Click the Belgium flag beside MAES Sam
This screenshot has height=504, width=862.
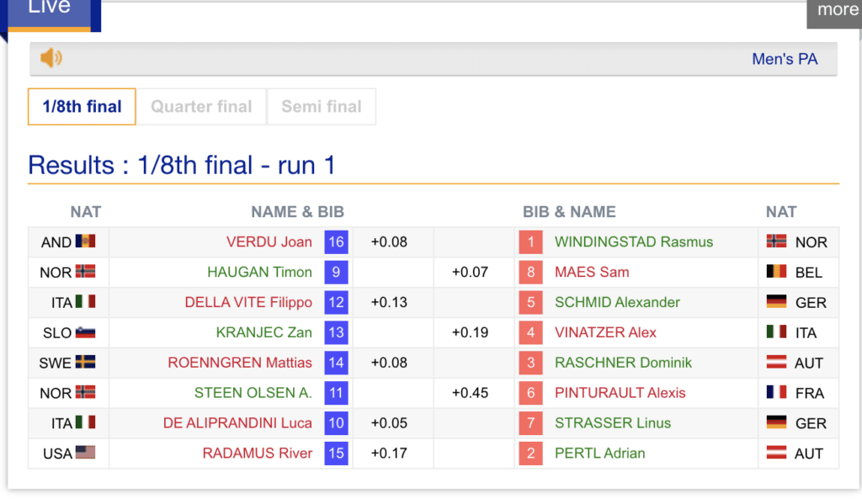click(x=776, y=272)
